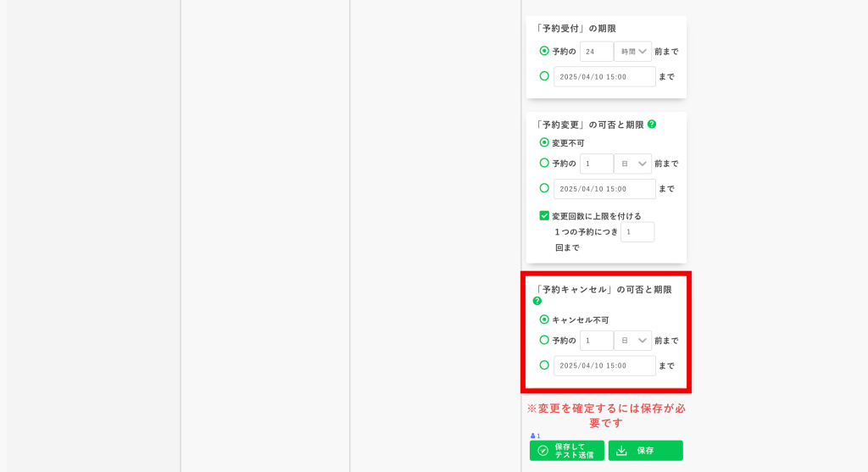
Task: Select the 変更不可 radio button
Action: 544,142
